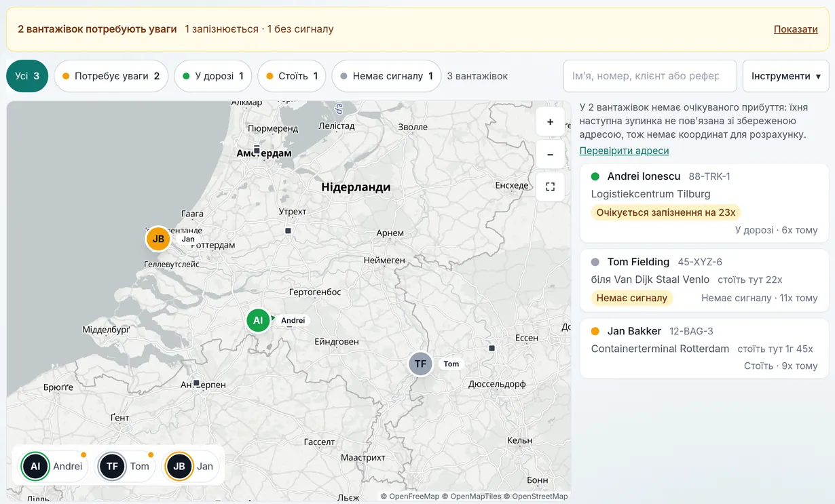835x504 pixels.
Task: Click the 'Andrei' label on the map
Action: click(x=293, y=320)
